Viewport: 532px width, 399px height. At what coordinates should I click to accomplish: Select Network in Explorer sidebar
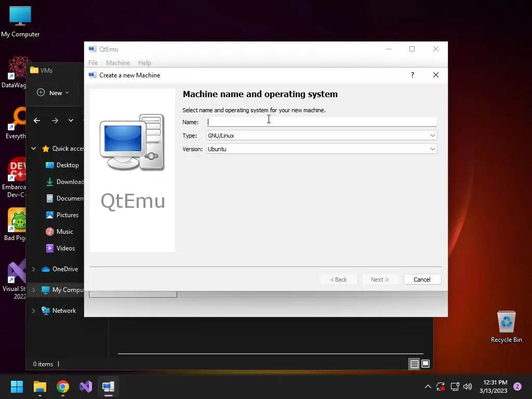(59, 311)
